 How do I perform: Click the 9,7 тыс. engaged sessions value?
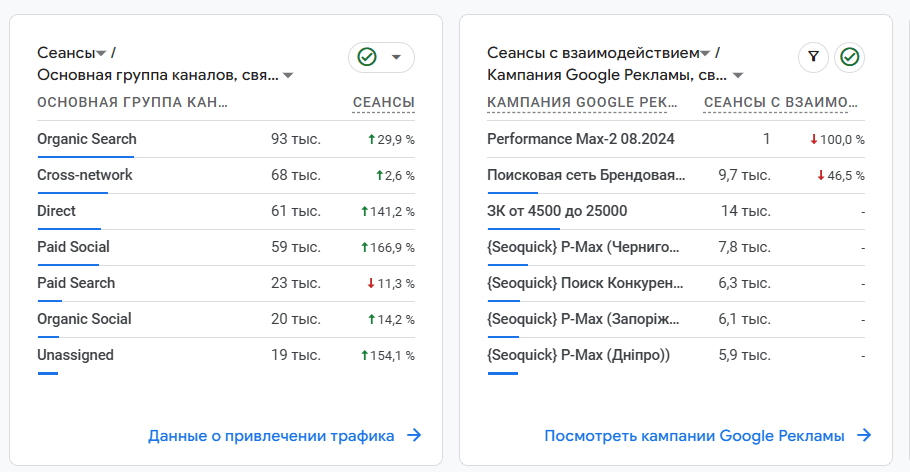[745, 175]
